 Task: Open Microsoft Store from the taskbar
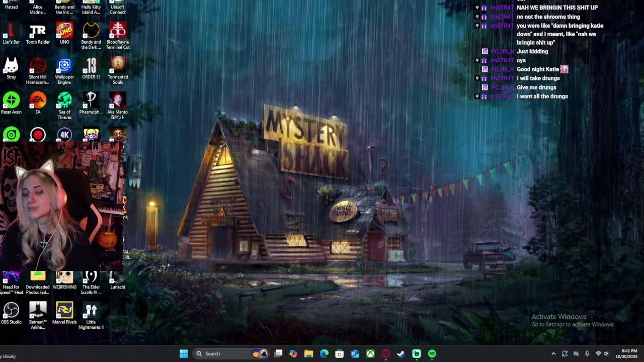(340, 353)
